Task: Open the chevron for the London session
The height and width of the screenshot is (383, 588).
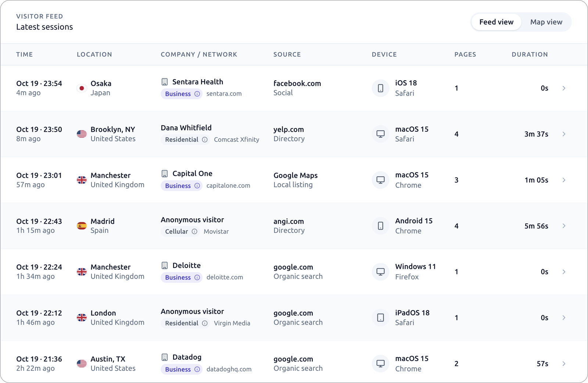Action: (x=564, y=318)
